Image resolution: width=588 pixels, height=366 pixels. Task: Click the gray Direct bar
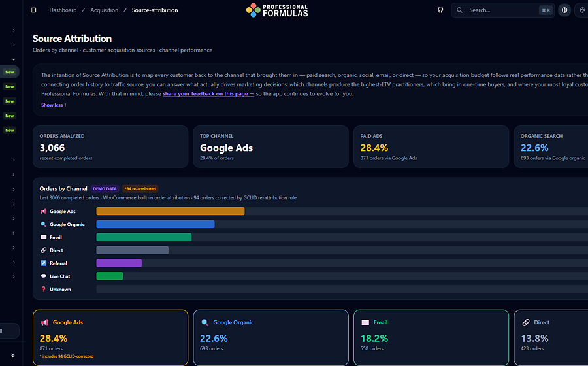(x=133, y=250)
